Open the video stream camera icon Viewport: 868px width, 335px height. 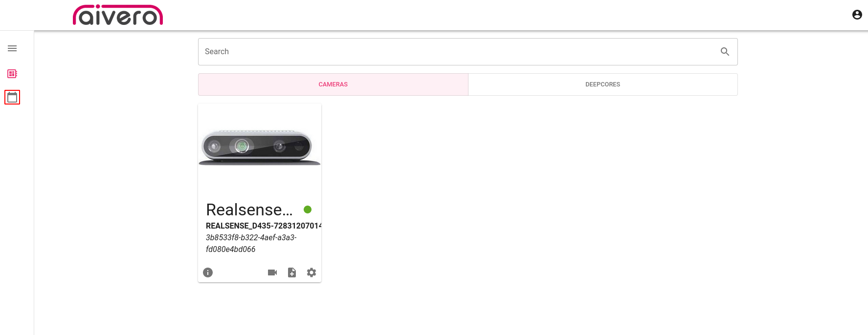(272, 272)
